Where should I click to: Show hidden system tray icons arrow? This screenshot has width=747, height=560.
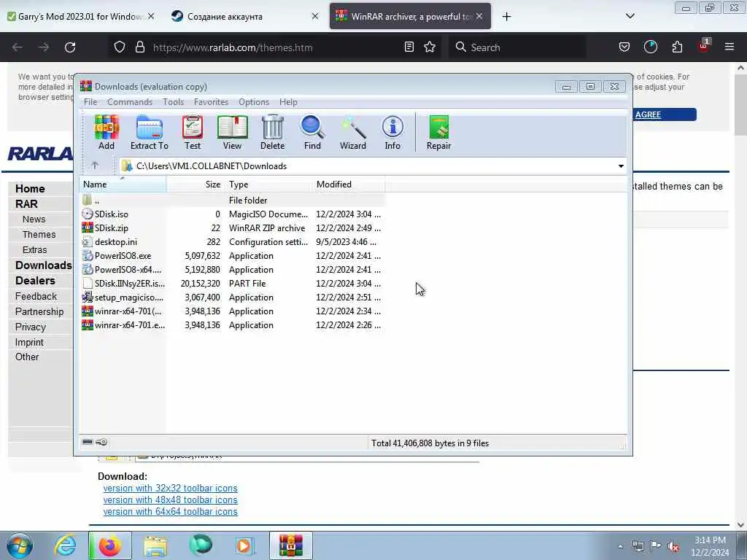coord(620,547)
